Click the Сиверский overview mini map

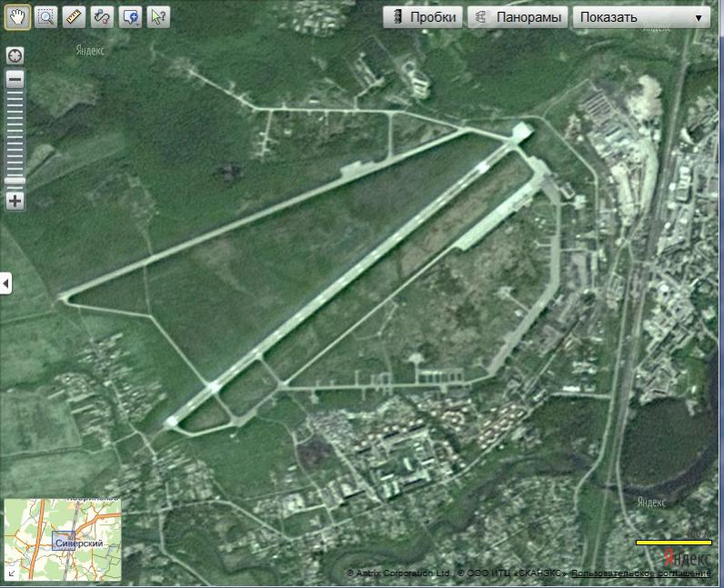pyautogui.click(x=63, y=540)
